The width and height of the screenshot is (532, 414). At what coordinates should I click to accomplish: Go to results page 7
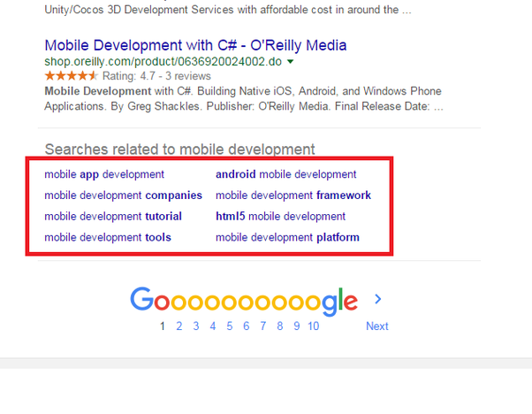pyautogui.click(x=263, y=326)
